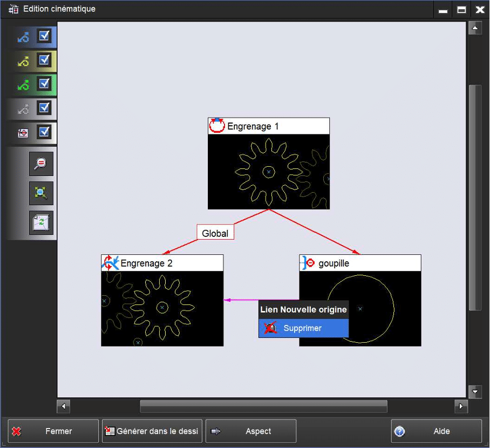Click the Engrenage 1 gear thumbnail
Viewport: 490px width, 448px height.
[269, 172]
